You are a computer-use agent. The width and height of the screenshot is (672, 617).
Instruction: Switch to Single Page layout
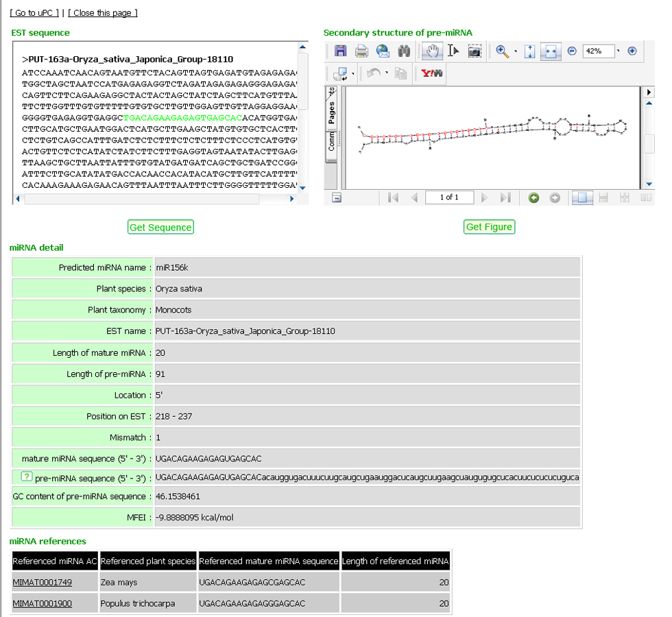point(582,197)
